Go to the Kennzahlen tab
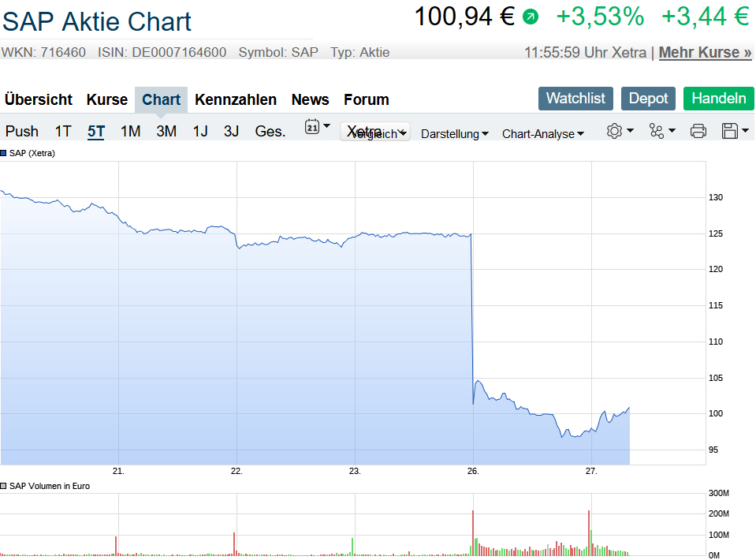This screenshot has width=756, height=560. click(x=236, y=99)
